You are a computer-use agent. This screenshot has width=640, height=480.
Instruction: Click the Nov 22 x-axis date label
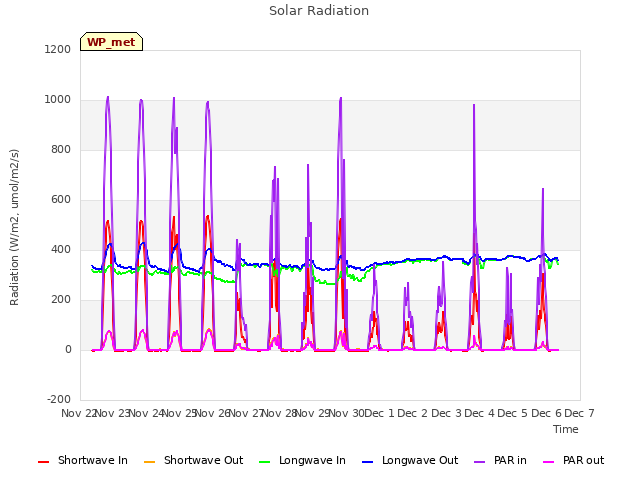[x=78, y=413]
